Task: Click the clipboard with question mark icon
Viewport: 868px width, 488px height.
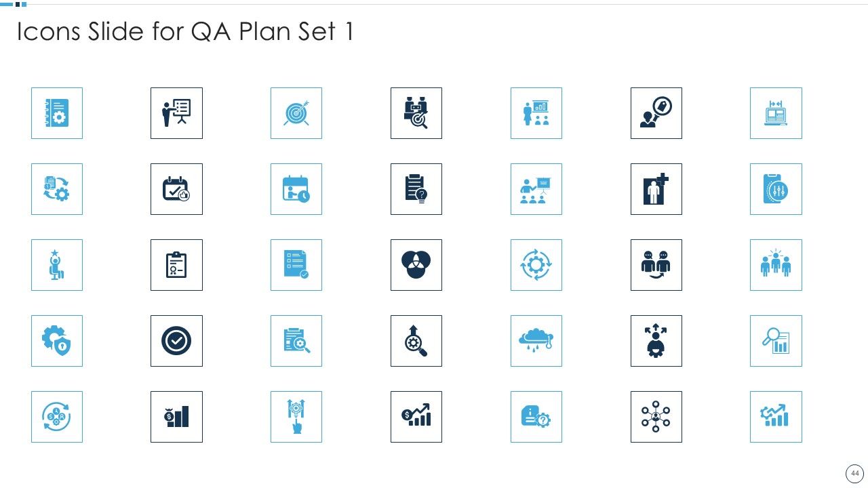Action: tap(416, 189)
